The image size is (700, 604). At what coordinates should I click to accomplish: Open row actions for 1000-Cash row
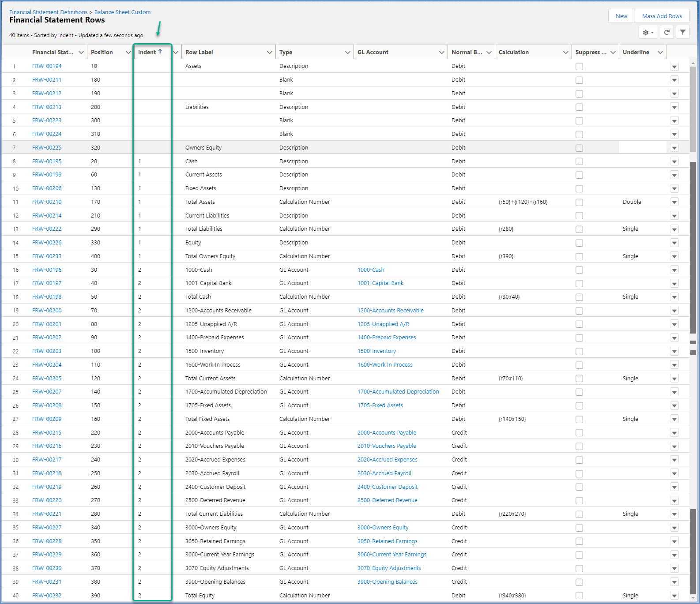674,270
